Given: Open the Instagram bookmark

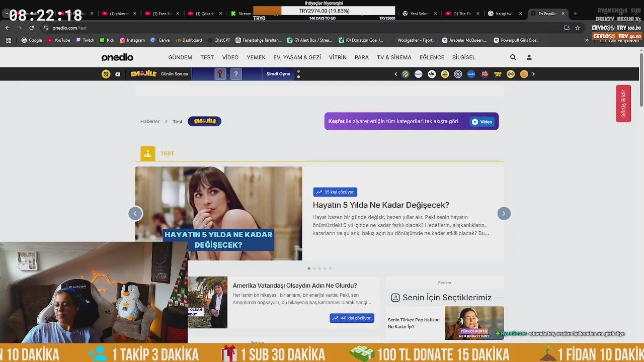Looking at the screenshot, I should click(x=132, y=40).
